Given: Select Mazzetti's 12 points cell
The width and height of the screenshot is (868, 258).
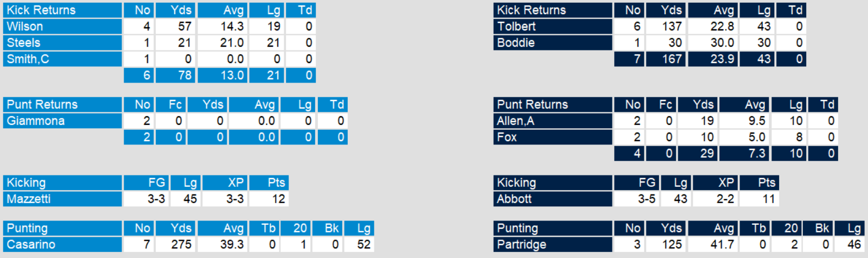Looking at the screenshot, I should coord(278,199).
